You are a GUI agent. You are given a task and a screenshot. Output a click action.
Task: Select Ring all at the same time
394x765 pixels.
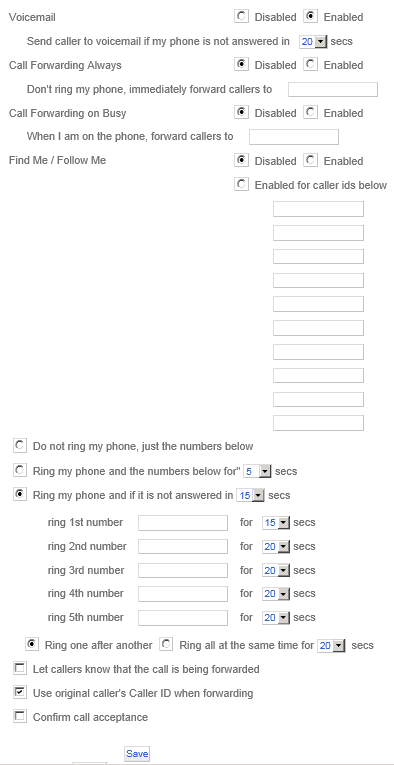[x=166, y=644]
